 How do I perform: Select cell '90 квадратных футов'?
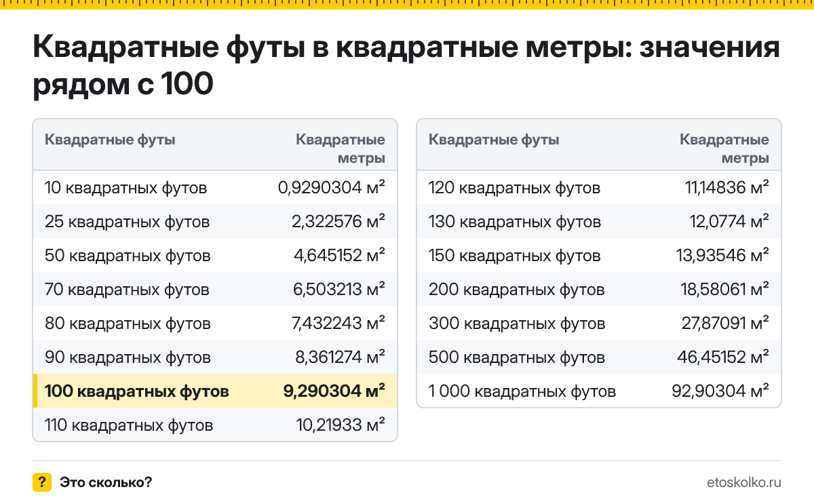pos(128,357)
